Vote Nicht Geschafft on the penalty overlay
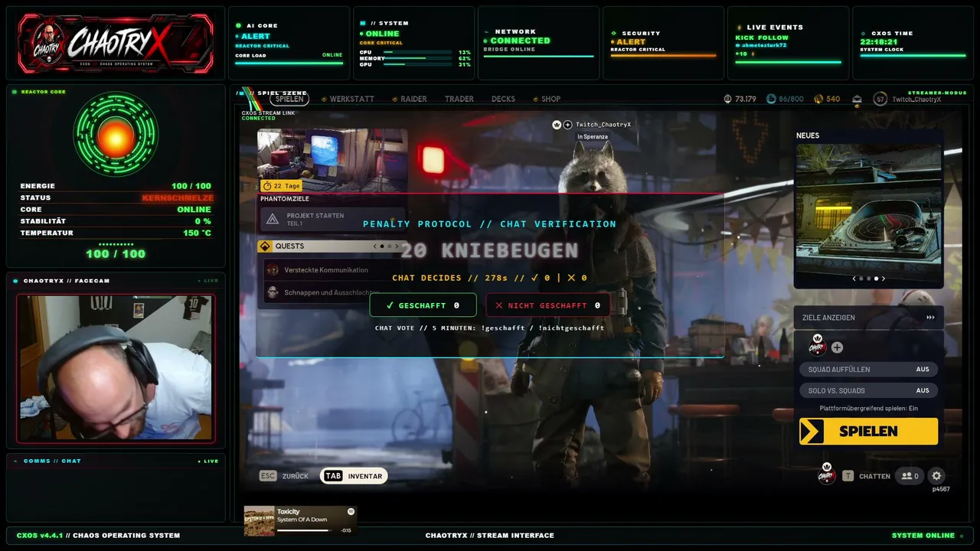The image size is (980, 551). [x=548, y=305]
